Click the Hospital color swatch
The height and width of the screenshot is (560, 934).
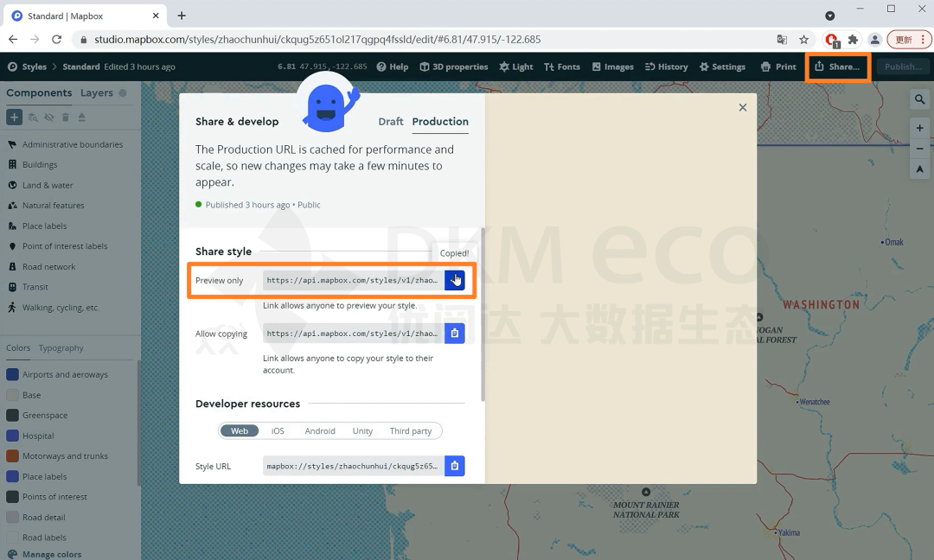[x=12, y=436]
